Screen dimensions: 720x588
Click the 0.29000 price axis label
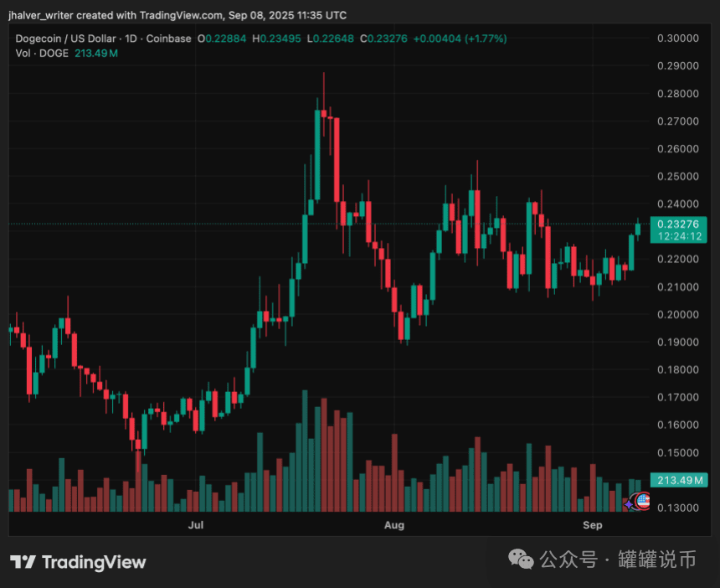678,65
